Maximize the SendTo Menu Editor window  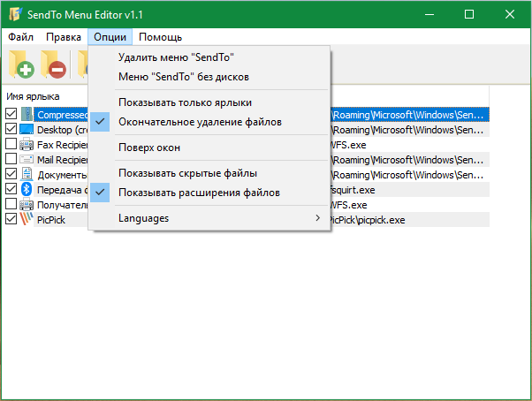point(469,14)
